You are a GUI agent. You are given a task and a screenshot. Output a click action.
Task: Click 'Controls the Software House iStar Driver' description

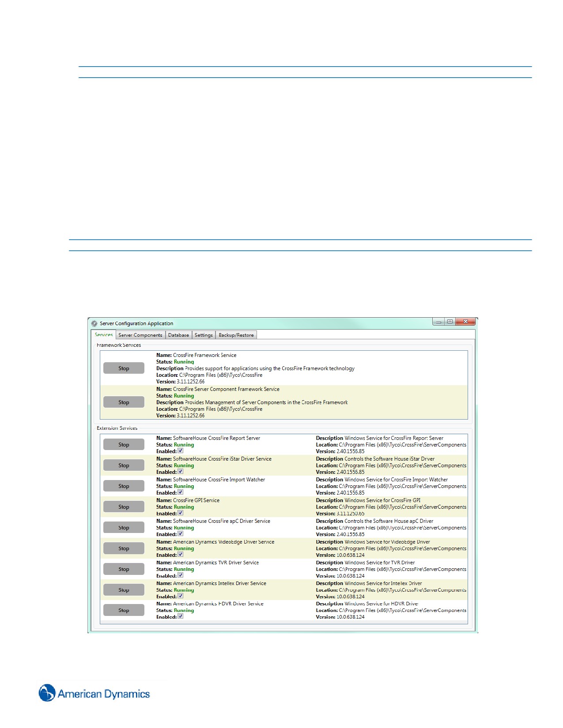[x=389, y=459]
